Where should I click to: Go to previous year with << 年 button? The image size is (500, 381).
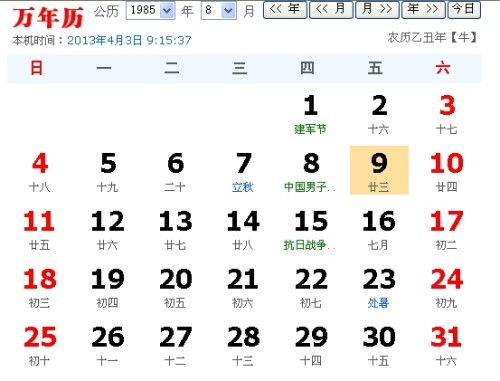click(285, 10)
